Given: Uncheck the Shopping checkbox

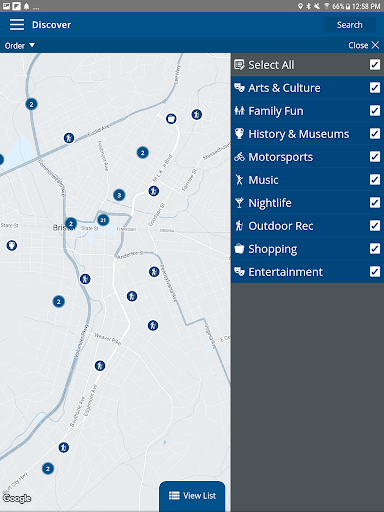Looking at the screenshot, I should pyautogui.click(x=375, y=249).
